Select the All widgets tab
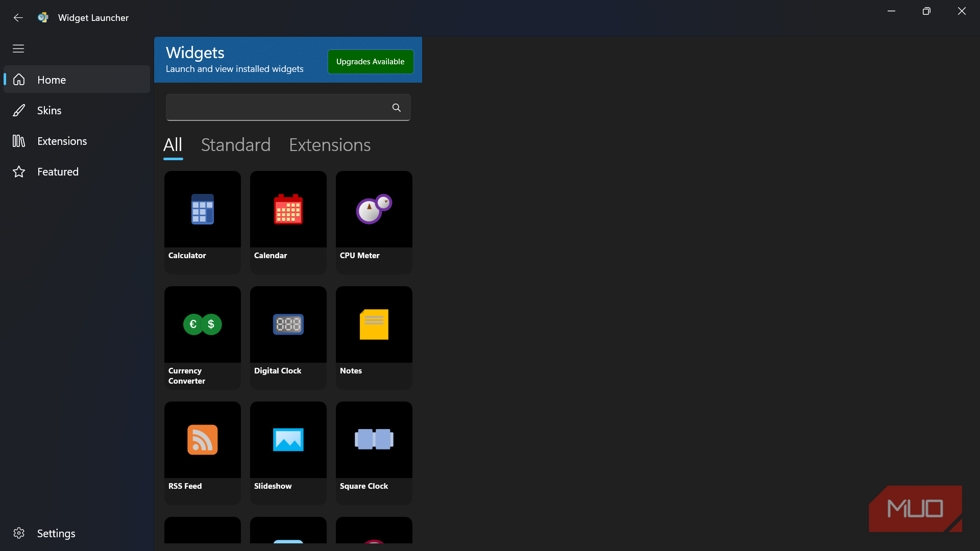The image size is (980, 551). point(173,145)
